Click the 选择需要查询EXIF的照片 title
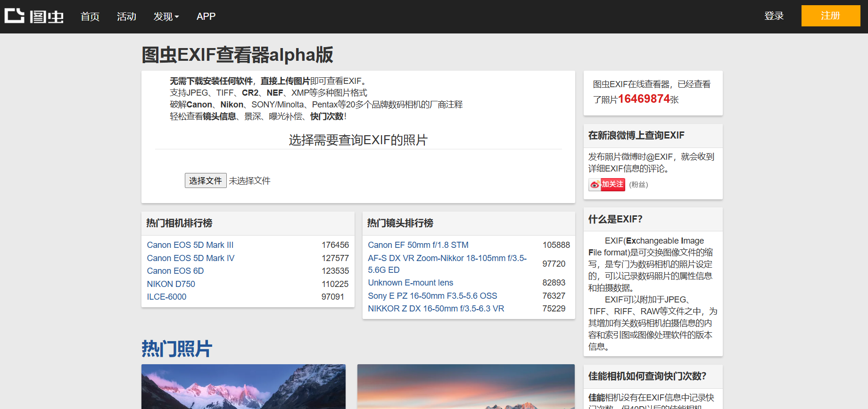This screenshot has height=409, width=868. pos(358,140)
